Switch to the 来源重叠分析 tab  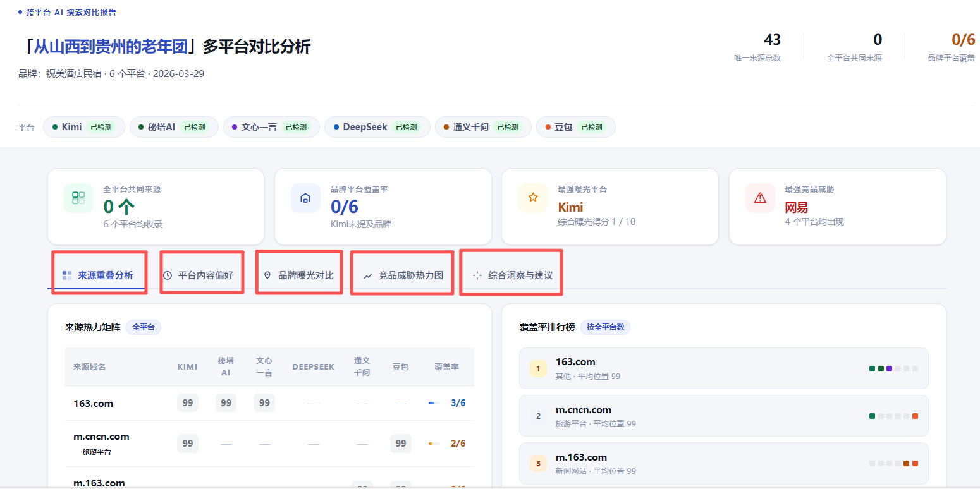(98, 275)
